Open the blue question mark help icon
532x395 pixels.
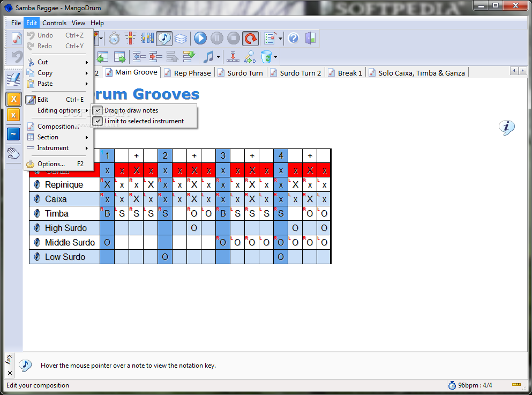[x=294, y=38]
